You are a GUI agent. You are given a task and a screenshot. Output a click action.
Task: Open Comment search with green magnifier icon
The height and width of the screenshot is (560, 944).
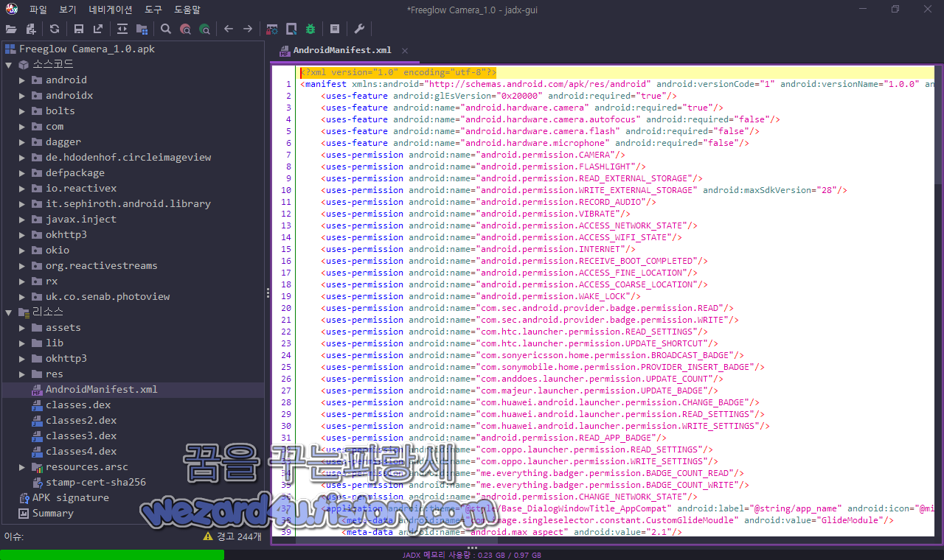(204, 29)
